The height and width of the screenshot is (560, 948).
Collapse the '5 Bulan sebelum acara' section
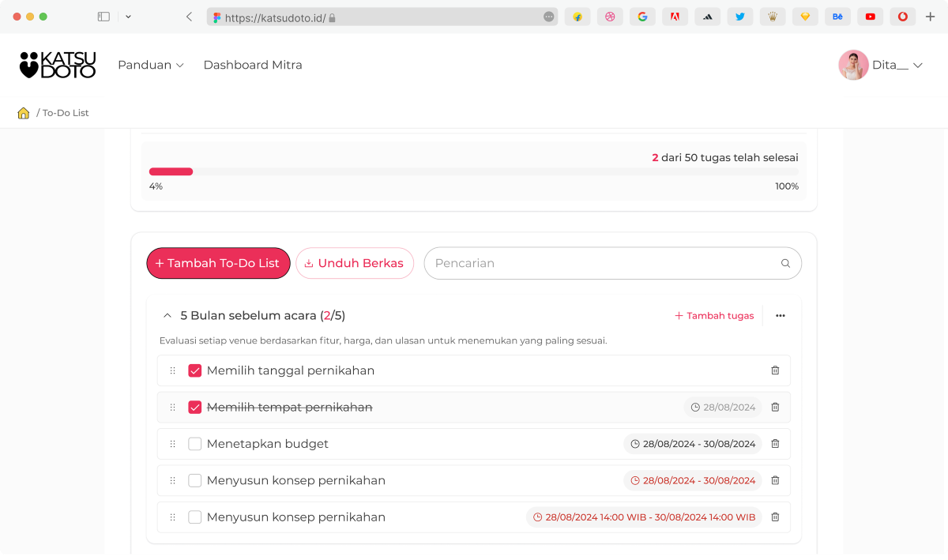point(167,316)
